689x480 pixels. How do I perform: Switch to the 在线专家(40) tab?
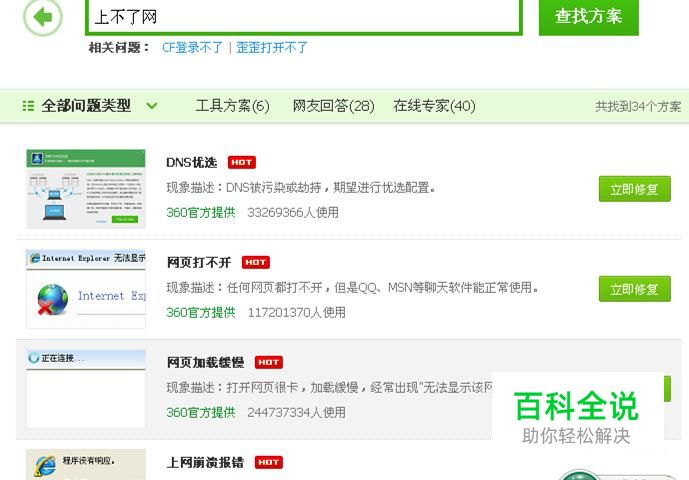click(434, 106)
